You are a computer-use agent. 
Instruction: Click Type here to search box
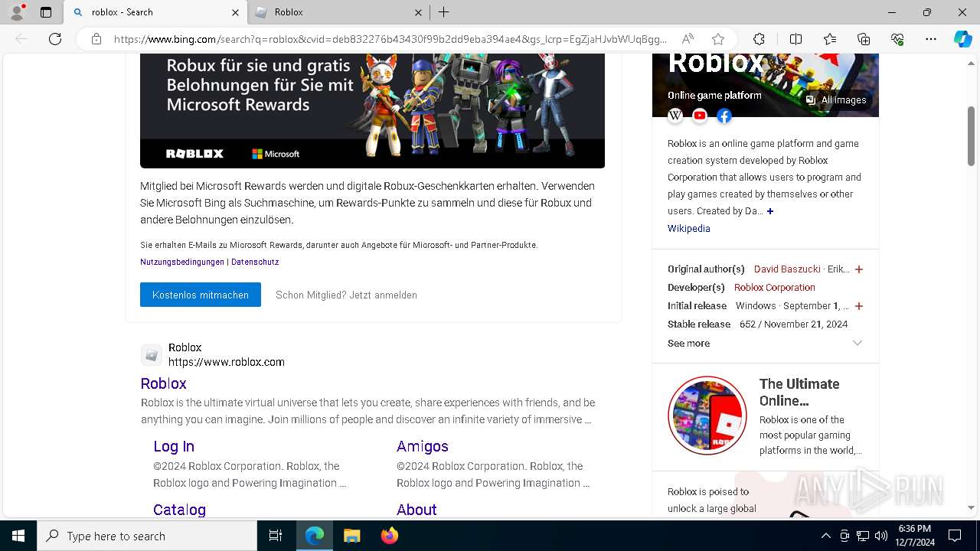click(x=147, y=536)
